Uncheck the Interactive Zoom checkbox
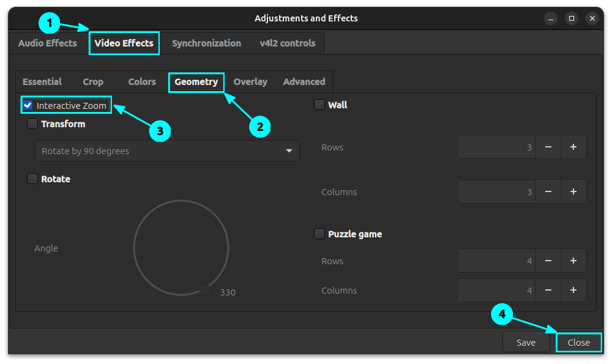 coord(28,105)
